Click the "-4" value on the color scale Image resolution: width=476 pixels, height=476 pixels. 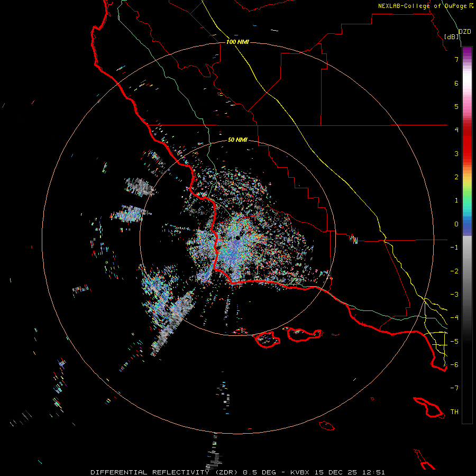(x=454, y=318)
